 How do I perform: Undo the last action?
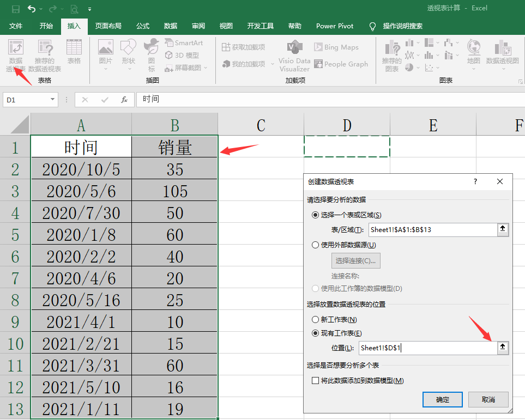click(32, 9)
